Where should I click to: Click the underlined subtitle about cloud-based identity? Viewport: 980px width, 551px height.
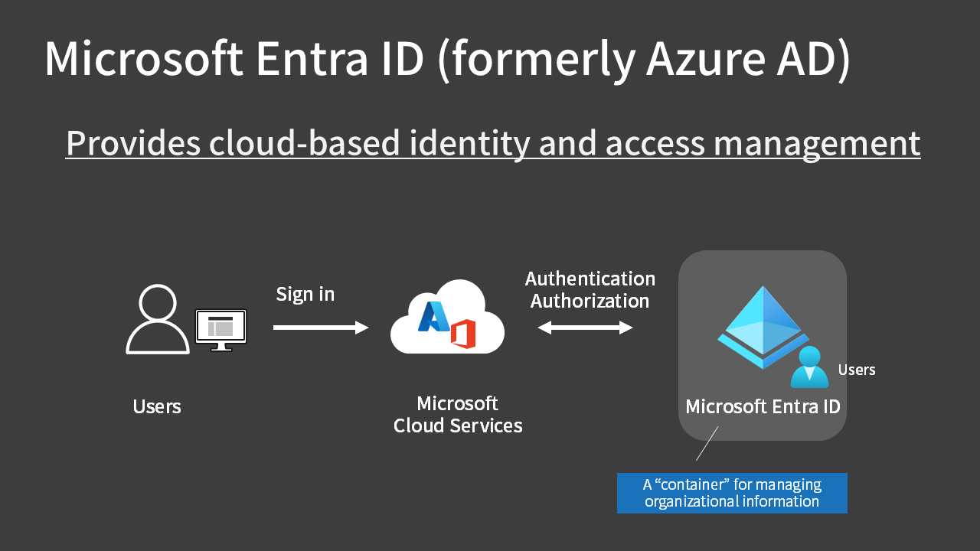tap(493, 144)
